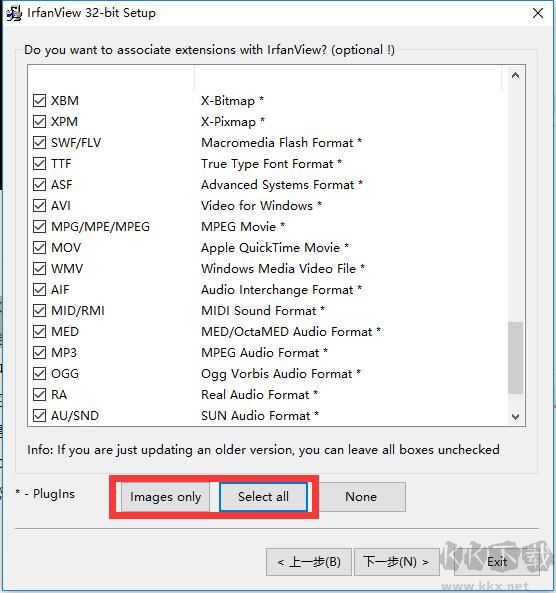Screen dimensions: 556x593
Task: Uncheck the TTF font format checkbox
Action: 39,164
